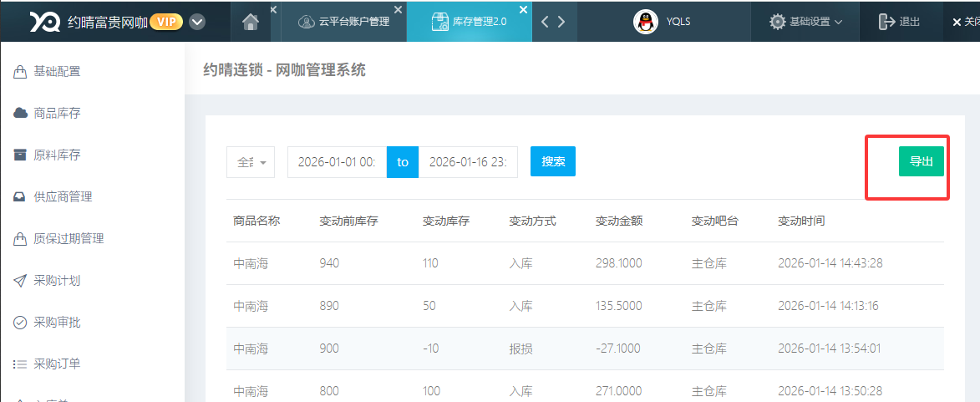Click the 基础设置 gear icon
Image resolution: width=980 pixels, height=402 pixels.
click(x=778, y=22)
